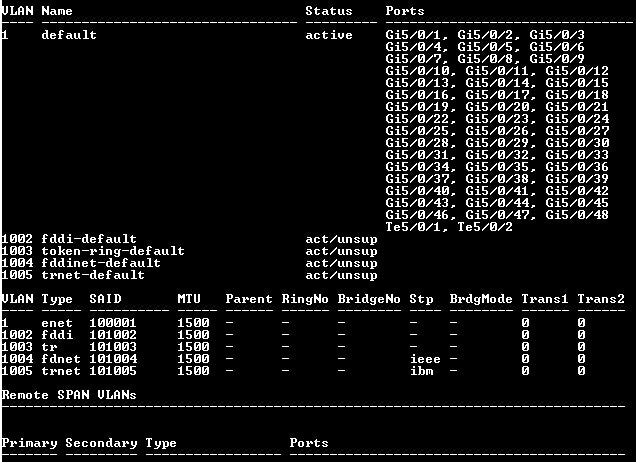Click SAID value 100001
The width and height of the screenshot is (636, 462).
click(x=113, y=323)
